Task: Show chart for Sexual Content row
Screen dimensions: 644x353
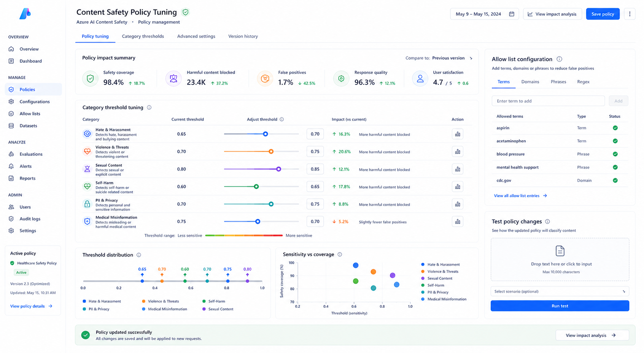Action: pyautogui.click(x=458, y=169)
